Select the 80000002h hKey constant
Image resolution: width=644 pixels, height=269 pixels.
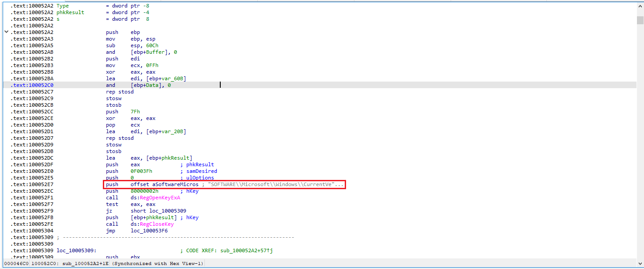click(144, 191)
